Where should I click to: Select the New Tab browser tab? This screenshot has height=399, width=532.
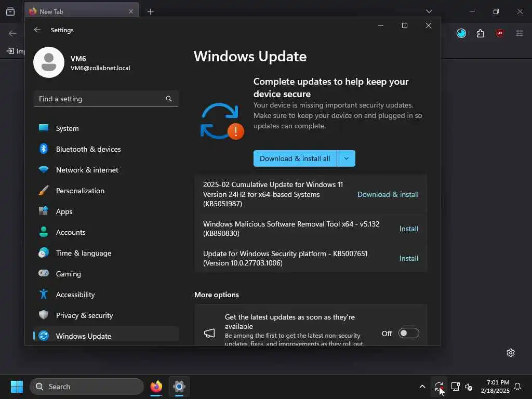[82, 11]
